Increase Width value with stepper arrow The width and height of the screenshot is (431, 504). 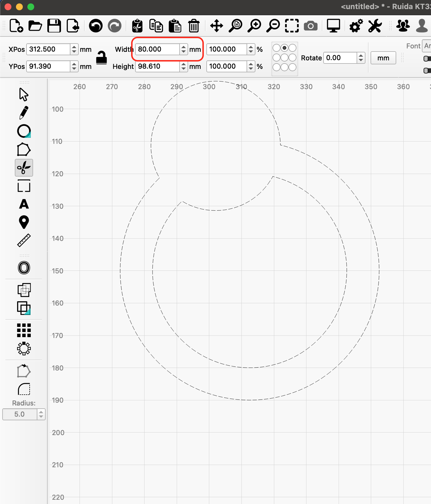tap(184, 47)
